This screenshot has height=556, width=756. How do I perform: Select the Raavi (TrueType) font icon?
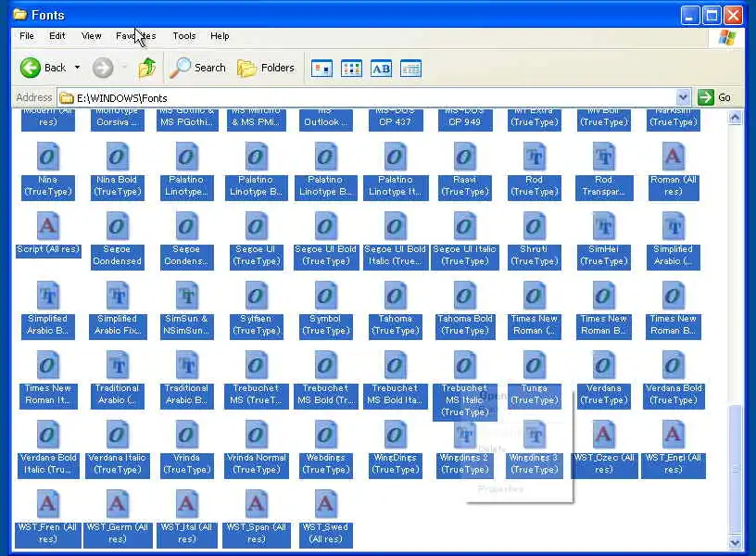464,158
